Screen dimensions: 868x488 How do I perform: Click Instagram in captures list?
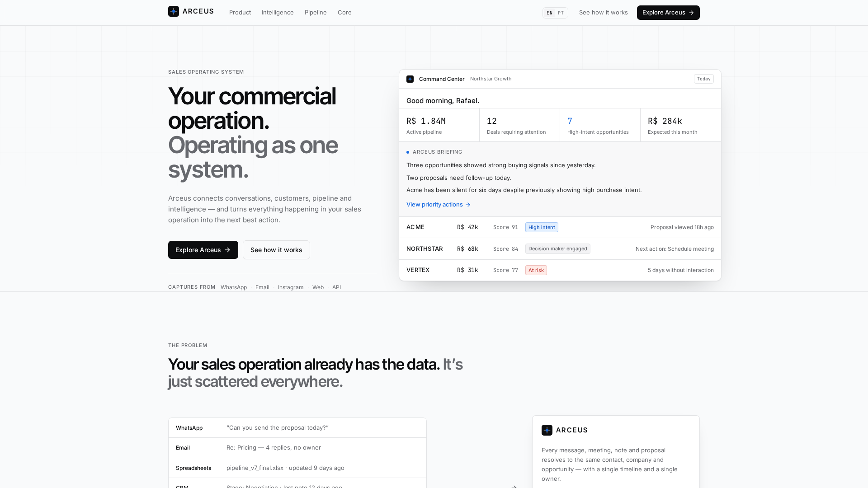pos(291,287)
